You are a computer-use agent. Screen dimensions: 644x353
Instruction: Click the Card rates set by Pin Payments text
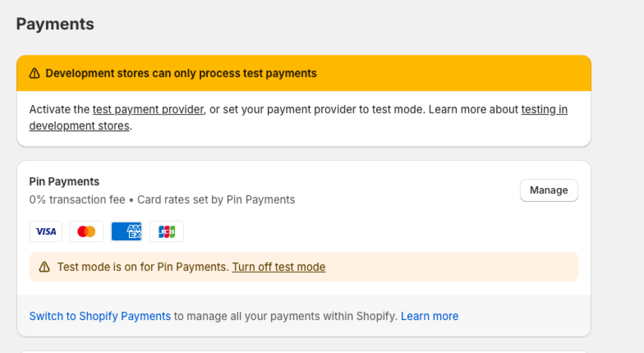tap(216, 200)
